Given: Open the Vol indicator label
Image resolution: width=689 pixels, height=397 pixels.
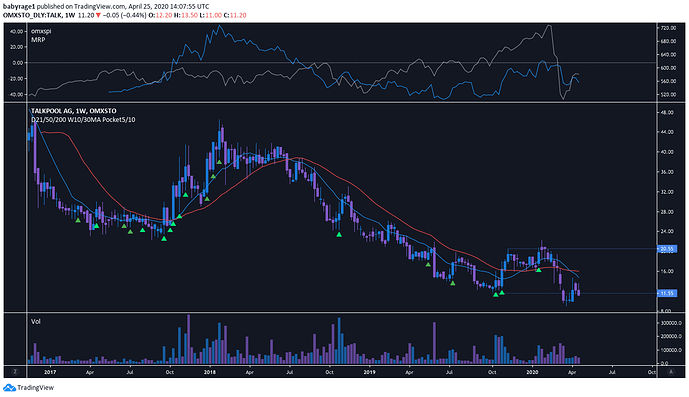Looking at the screenshot, I should (36, 321).
